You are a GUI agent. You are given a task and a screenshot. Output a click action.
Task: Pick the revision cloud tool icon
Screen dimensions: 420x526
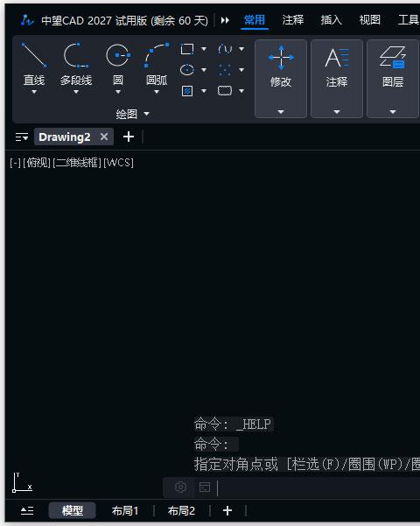[x=225, y=90]
